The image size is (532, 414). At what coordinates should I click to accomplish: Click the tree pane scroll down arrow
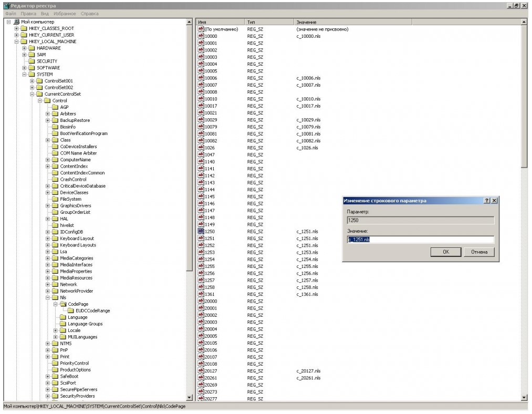coord(190,398)
